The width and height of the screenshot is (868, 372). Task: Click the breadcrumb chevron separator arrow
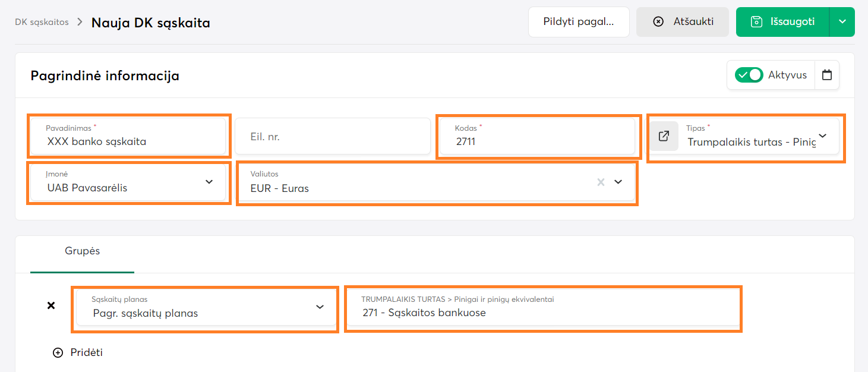(x=80, y=23)
